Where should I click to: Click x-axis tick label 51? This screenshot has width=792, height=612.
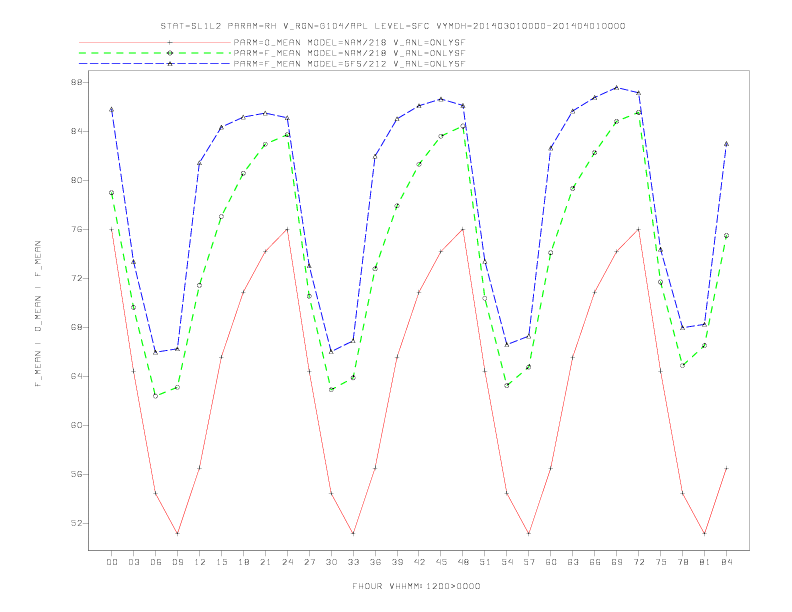click(x=485, y=562)
